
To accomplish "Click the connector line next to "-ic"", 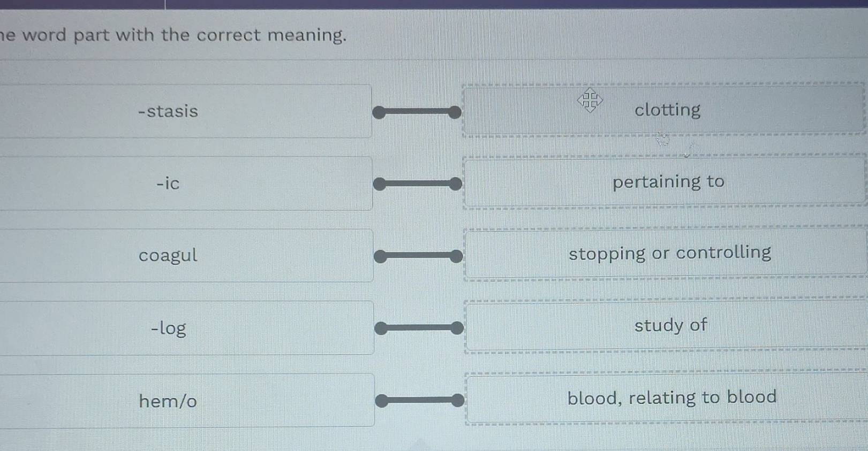I will (x=418, y=183).
